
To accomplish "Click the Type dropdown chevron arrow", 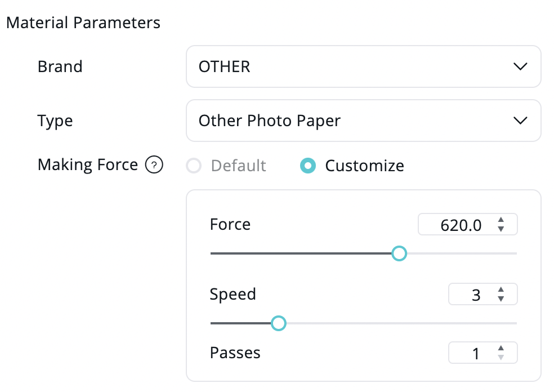I will point(520,121).
